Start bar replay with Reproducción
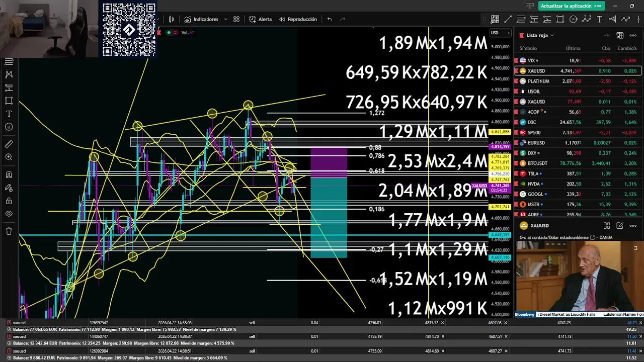This screenshot has width=644, height=362. coord(297,19)
